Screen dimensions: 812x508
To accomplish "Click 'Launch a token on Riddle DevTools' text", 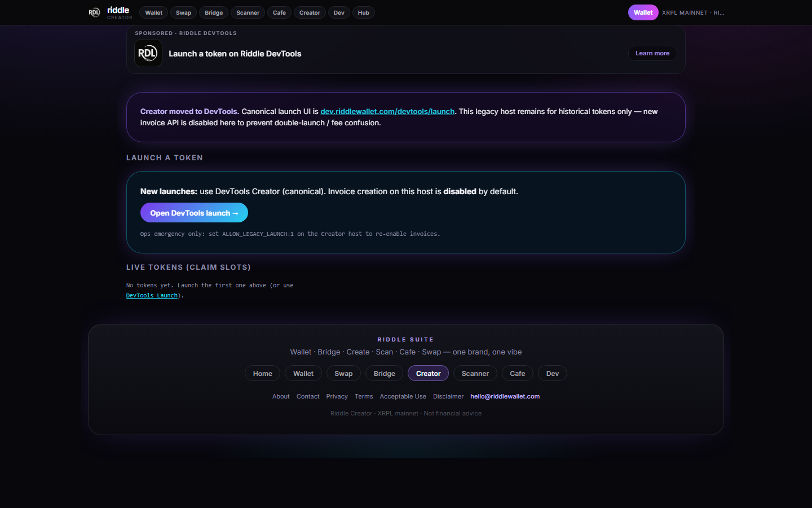I will [x=235, y=54].
